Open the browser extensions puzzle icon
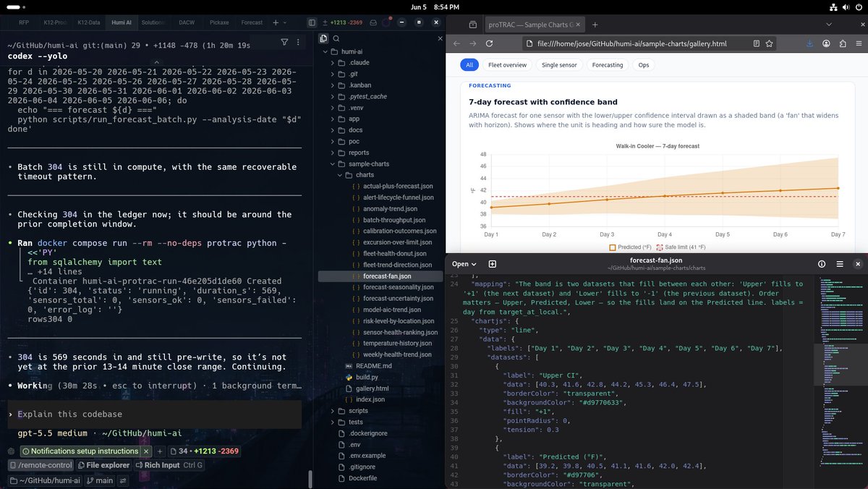 coord(843,43)
